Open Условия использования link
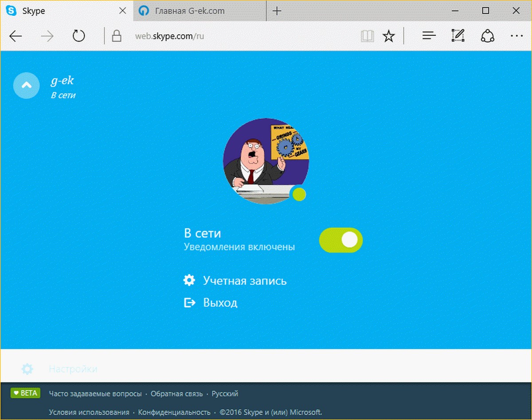The image size is (532, 420). point(89,412)
